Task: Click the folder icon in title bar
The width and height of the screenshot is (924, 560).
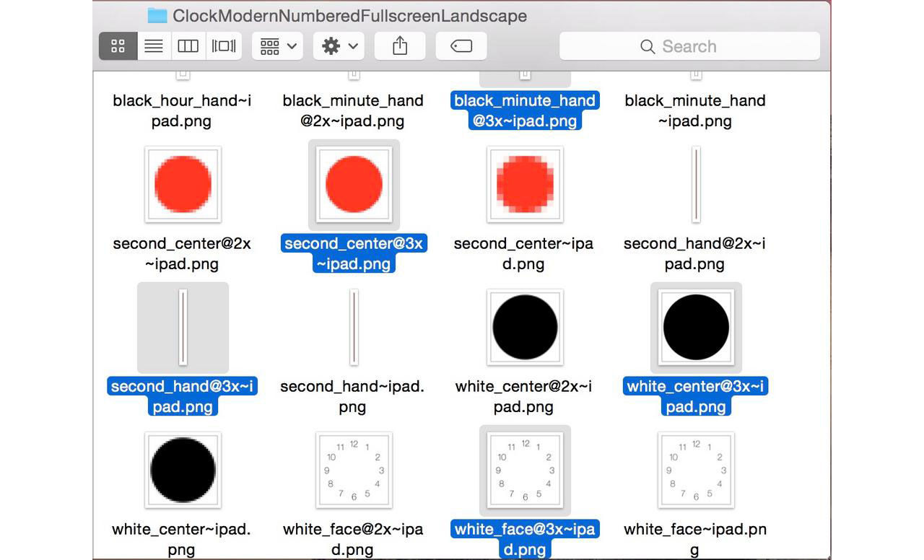Action: click(157, 15)
